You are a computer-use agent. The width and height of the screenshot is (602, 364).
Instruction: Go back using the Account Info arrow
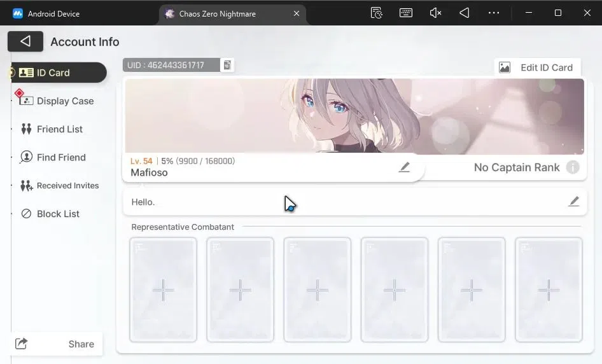pos(25,41)
